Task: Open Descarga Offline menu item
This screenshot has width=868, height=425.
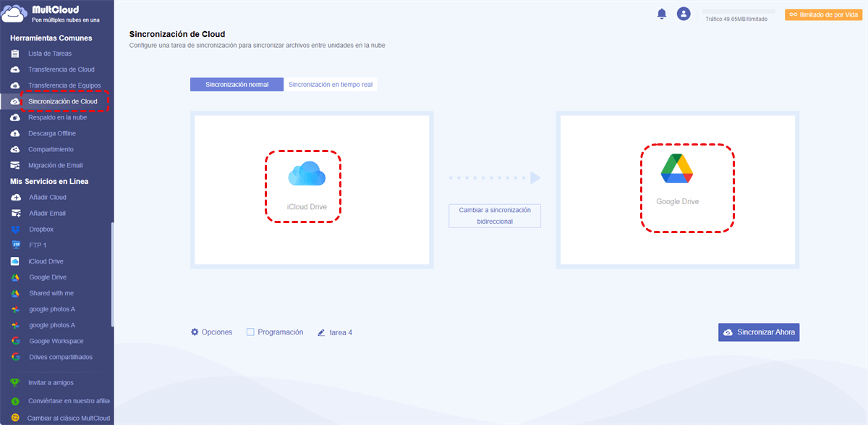Action: click(x=52, y=133)
